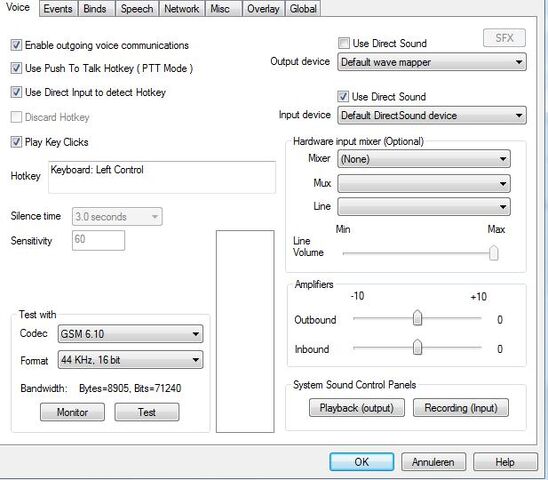
Task: Toggle Use Push To Talk Hotkey checkbox
Action: pyautogui.click(x=16, y=68)
